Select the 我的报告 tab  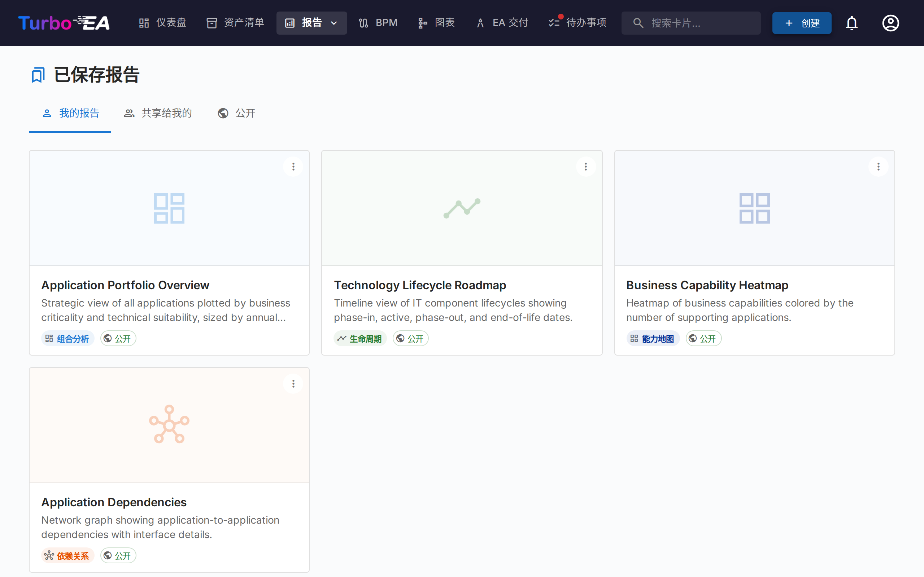pyautogui.click(x=71, y=113)
